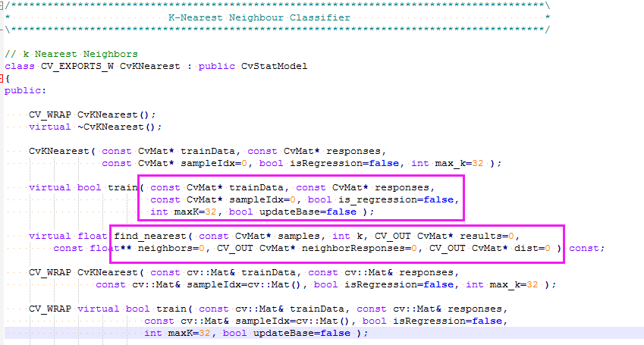The image size is (644, 345).
Task: Click 'train' in the CvMat* train declaration
Action: [122, 188]
